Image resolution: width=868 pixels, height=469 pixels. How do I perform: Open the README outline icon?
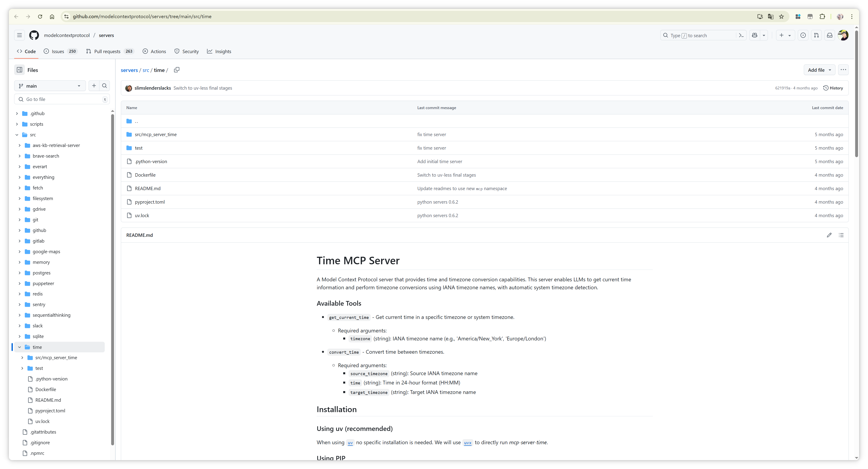(841, 235)
